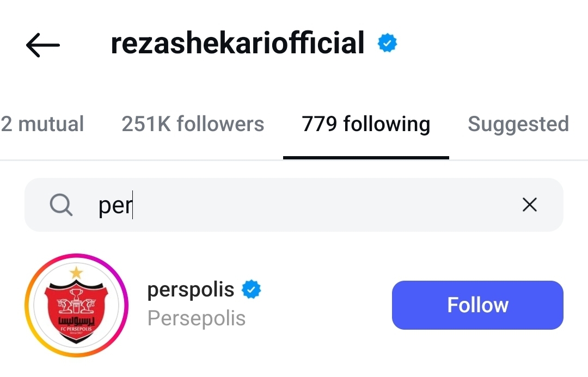Click the grey Persepolis display name
588x377 pixels.
coord(197,318)
